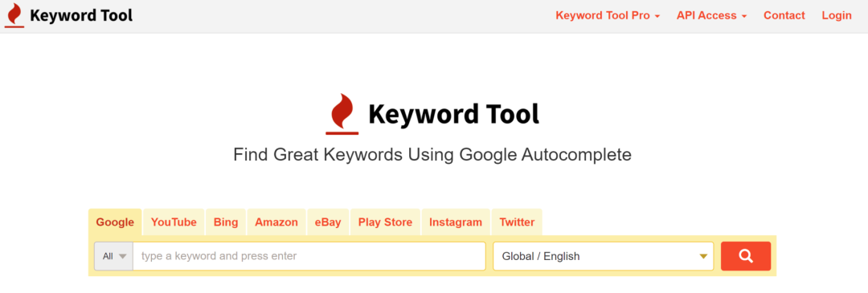Open the Keyword Tool Pro menu
Viewport: 868px width, 293px height.
pyautogui.click(x=608, y=15)
